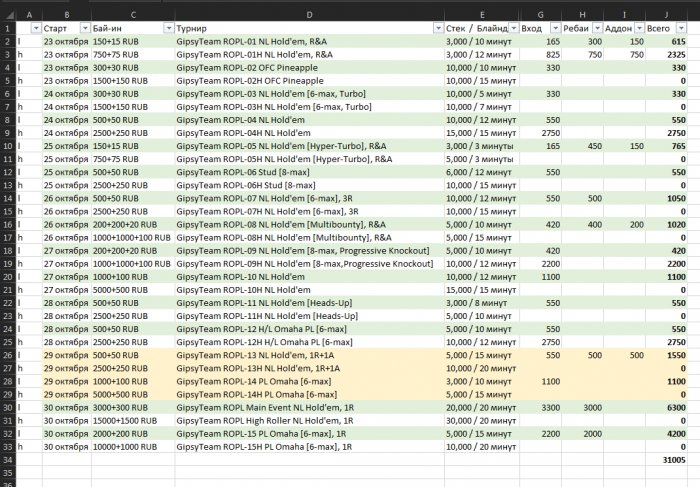
Task: Open the Турнир column filter dropdown
Action: [x=438, y=29]
